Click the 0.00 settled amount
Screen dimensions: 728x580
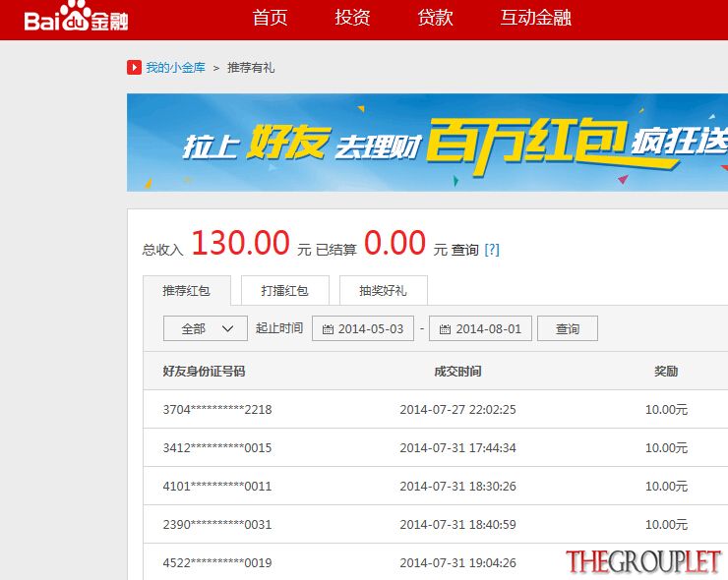tap(395, 243)
